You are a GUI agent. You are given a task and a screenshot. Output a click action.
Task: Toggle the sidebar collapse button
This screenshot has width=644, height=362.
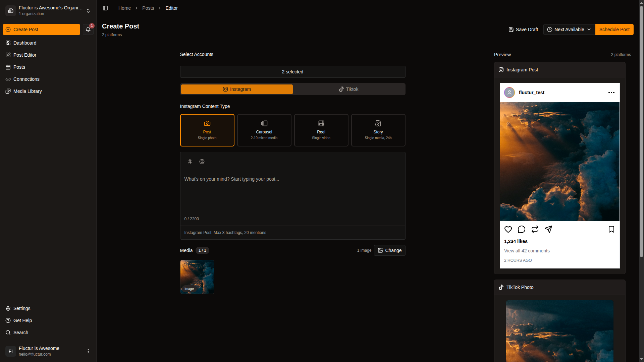(105, 8)
